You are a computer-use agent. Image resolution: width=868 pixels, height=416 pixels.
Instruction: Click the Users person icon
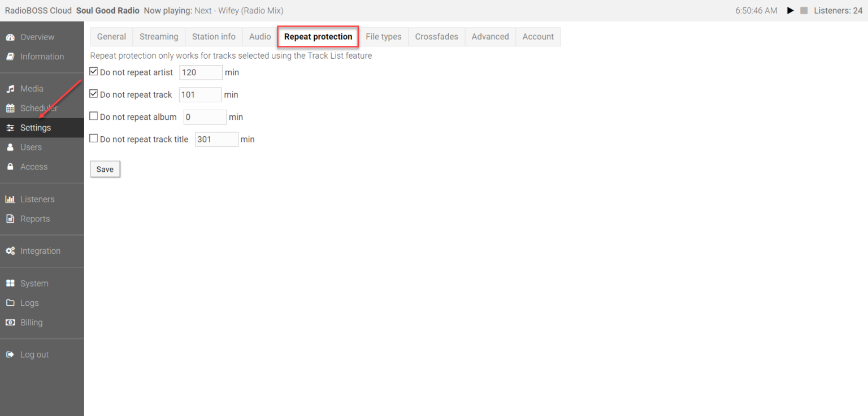coord(10,148)
